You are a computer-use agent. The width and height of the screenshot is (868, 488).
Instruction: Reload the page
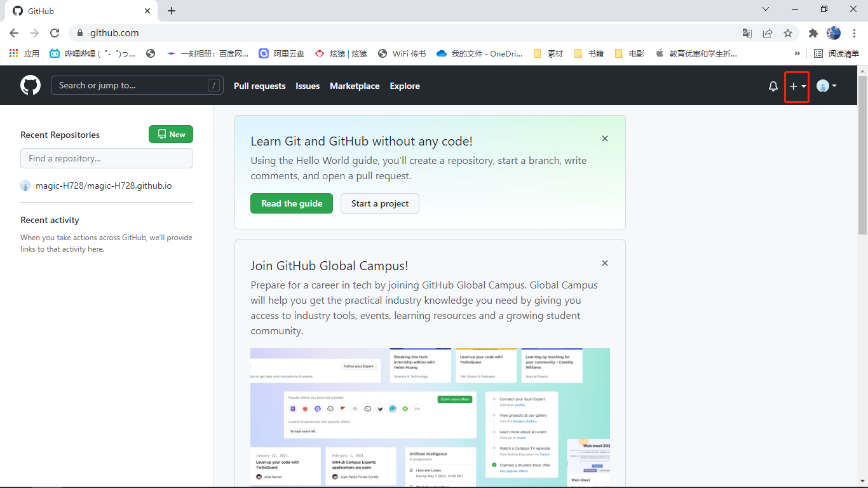click(x=55, y=33)
